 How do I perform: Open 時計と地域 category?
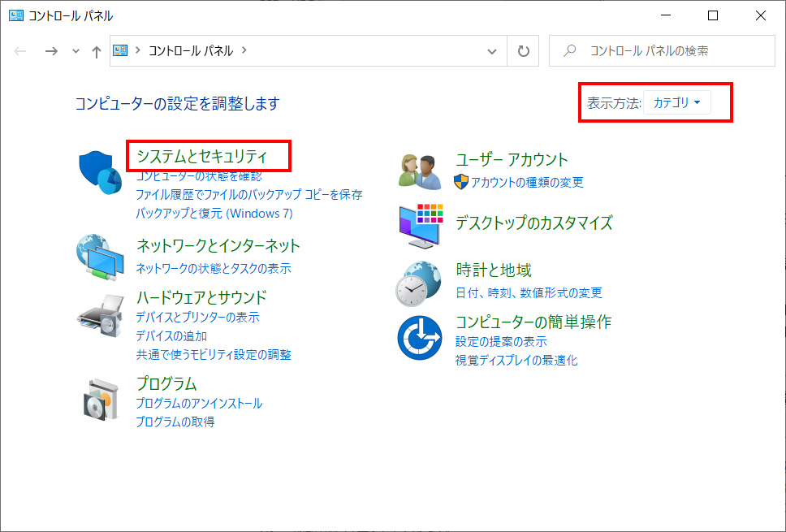coord(493,270)
